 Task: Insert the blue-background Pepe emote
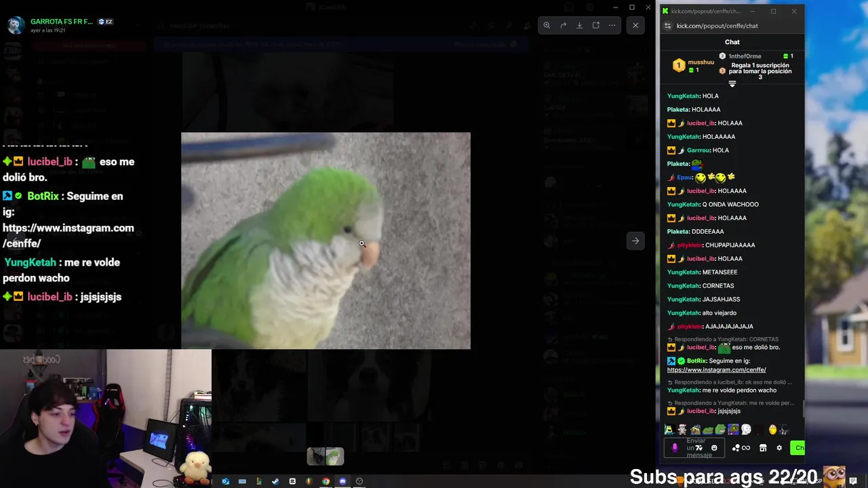coord(733,429)
